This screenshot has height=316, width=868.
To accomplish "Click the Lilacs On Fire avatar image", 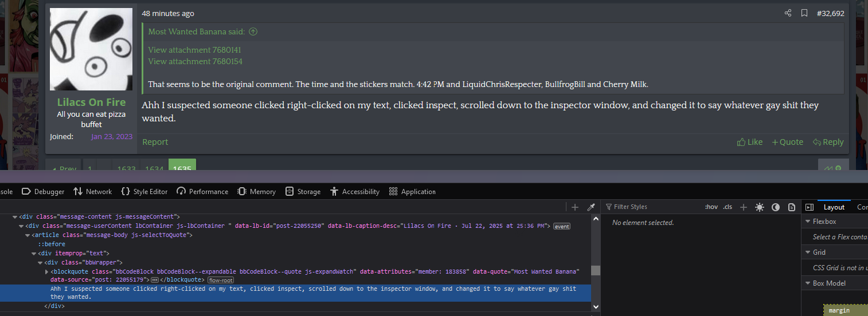I will tap(91, 49).
